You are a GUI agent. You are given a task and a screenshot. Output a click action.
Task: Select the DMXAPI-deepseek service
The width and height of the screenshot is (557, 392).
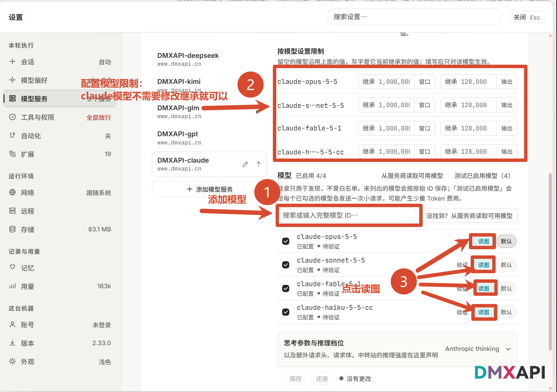pyautogui.click(x=209, y=59)
